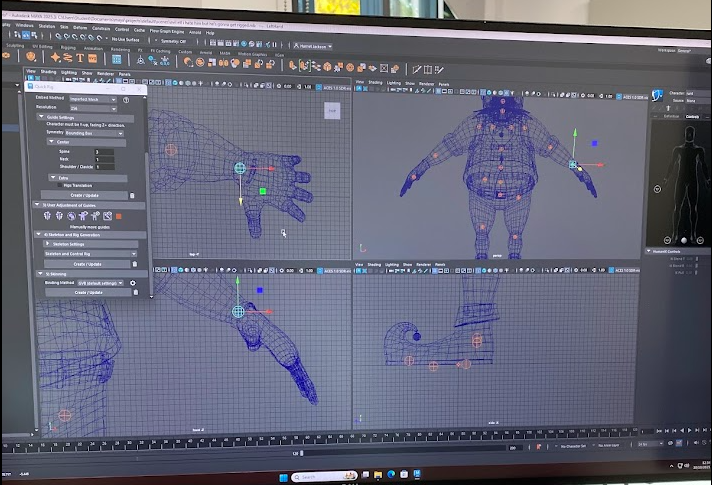Open Shading menu of top-right viewport
712x485 pixels.
(375, 82)
